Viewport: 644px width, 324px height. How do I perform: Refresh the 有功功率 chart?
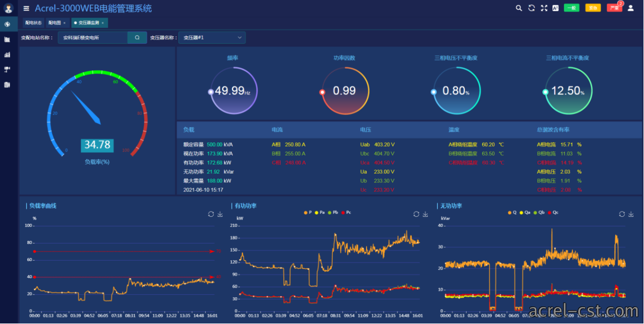pyautogui.click(x=417, y=214)
